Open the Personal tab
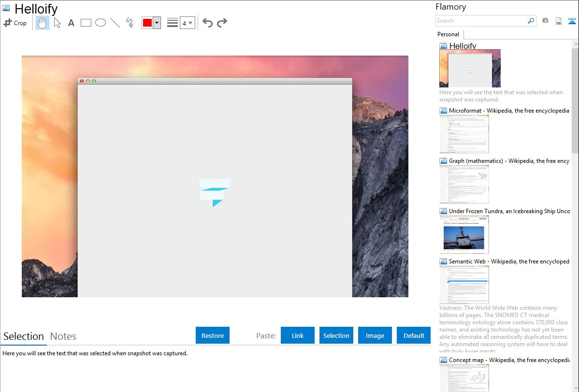Screen dimensions: 579x392 [448, 34]
